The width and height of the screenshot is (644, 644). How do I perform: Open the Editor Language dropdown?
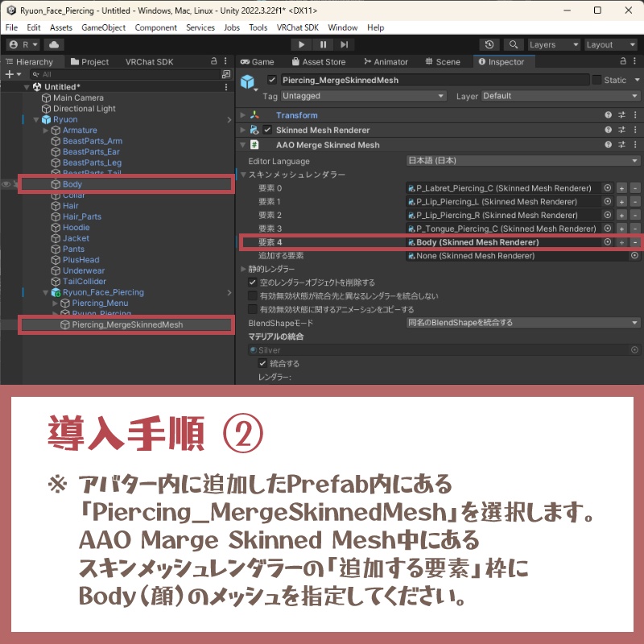click(x=522, y=160)
